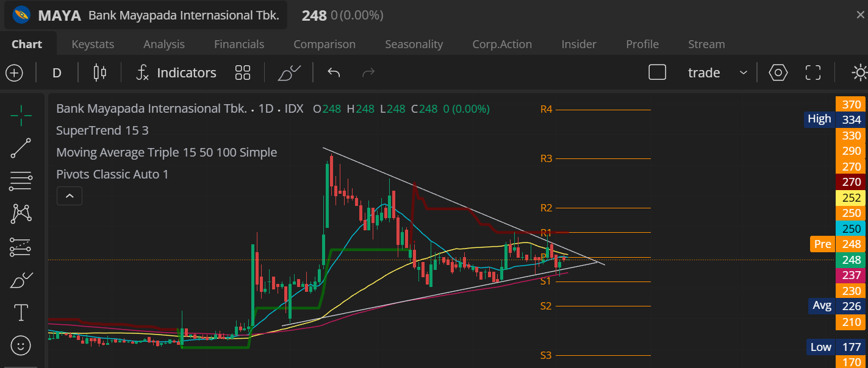Click the Low 177 price label
Screen dimensions: 868x368
pyautogui.click(x=835, y=347)
